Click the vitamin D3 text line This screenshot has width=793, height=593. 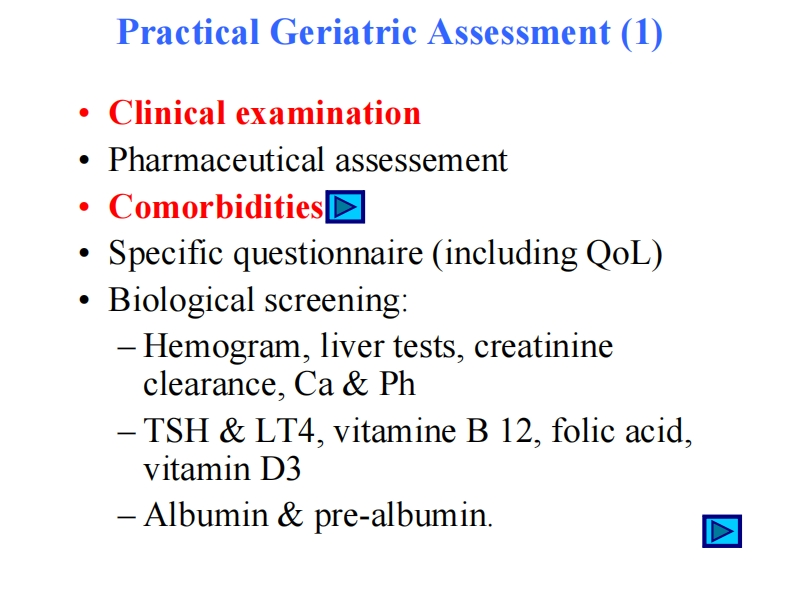222,468
